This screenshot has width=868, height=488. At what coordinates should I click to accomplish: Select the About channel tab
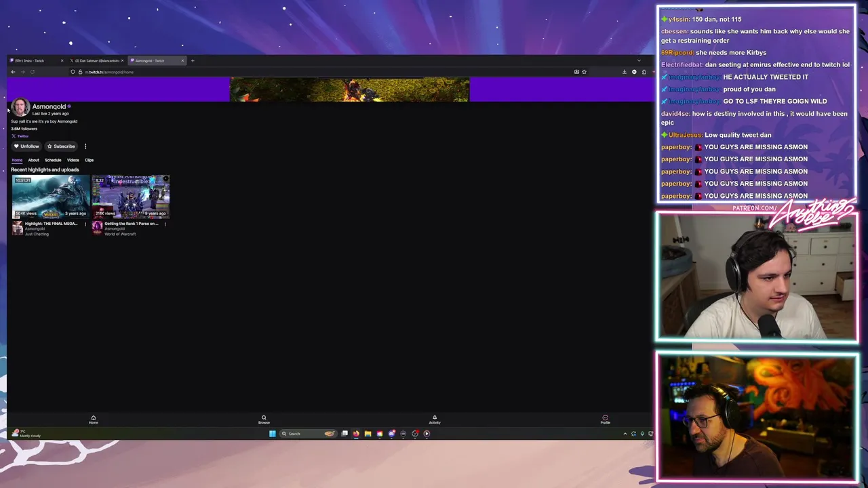33,160
